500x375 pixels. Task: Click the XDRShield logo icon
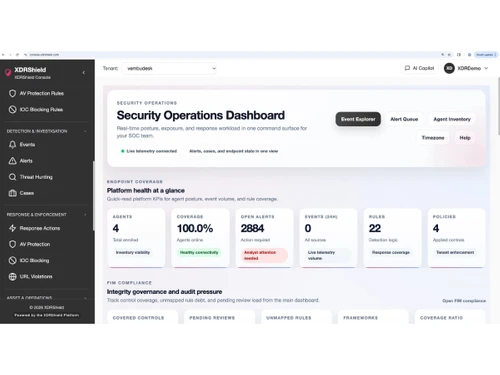coord(8,73)
